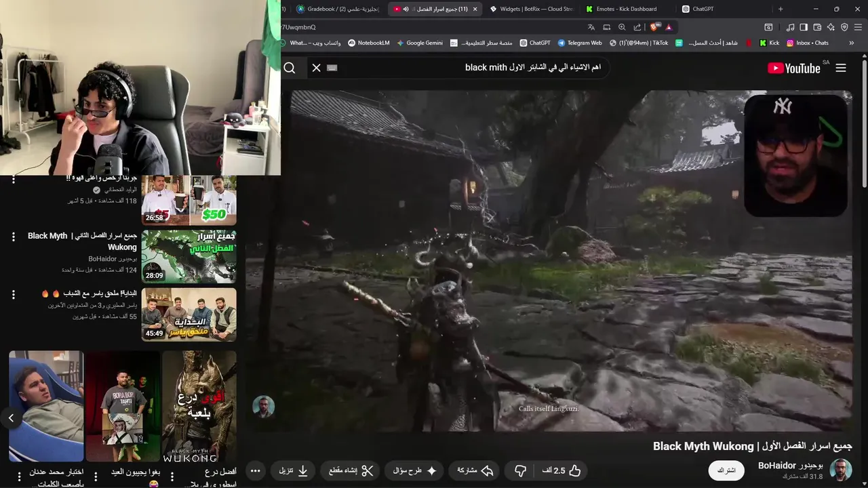Download the video with تنزيل

pos(294,470)
